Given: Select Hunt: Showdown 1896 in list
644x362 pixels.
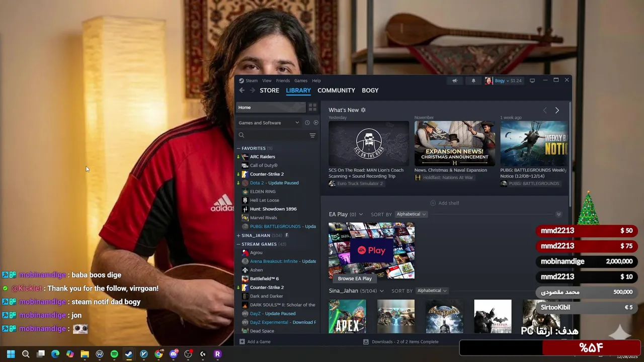Looking at the screenshot, I should (273, 209).
